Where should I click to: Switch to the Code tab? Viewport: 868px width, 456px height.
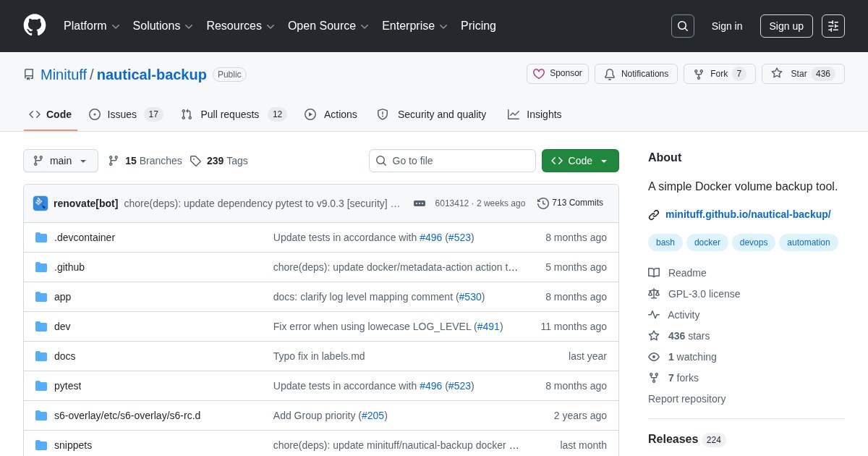(x=51, y=114)
